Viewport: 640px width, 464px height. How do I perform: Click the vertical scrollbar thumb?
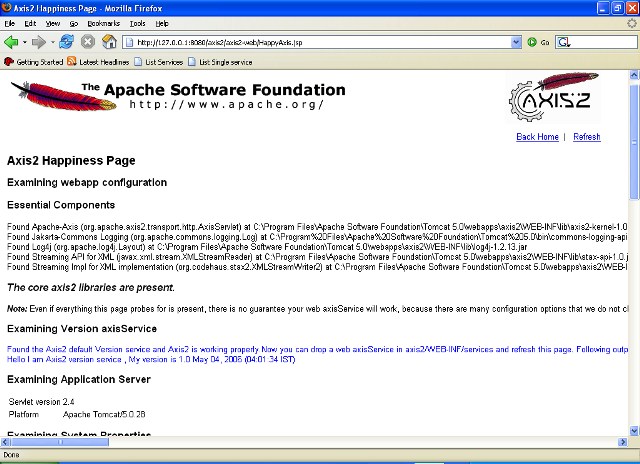(x=634, y=142)
